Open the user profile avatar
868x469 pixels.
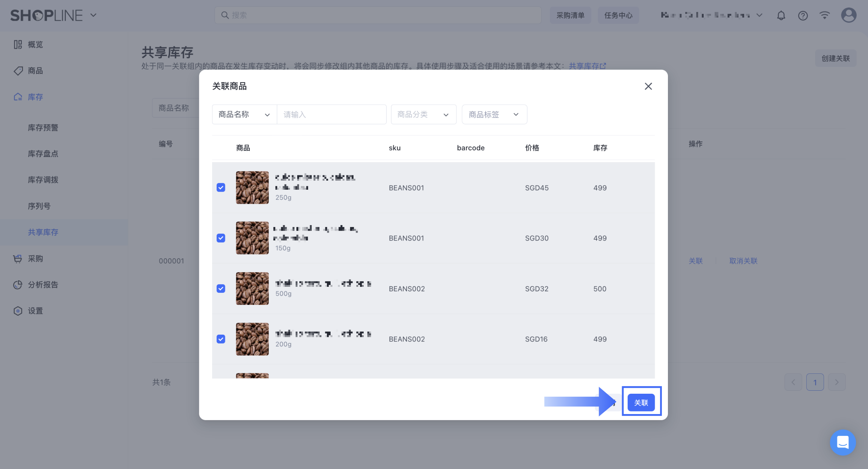[x=848, y=15]
